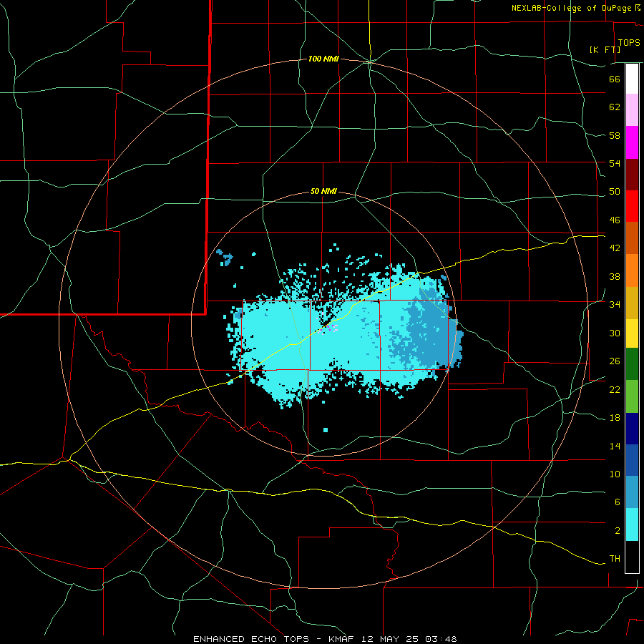
Task: Pick the bright yellow legend swatch
Action: (632, 333)
